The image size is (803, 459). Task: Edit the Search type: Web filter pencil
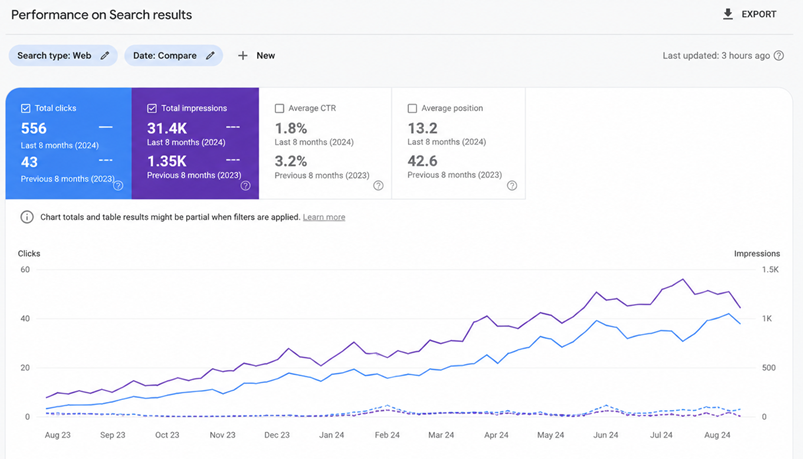click(x=105, y=55)
